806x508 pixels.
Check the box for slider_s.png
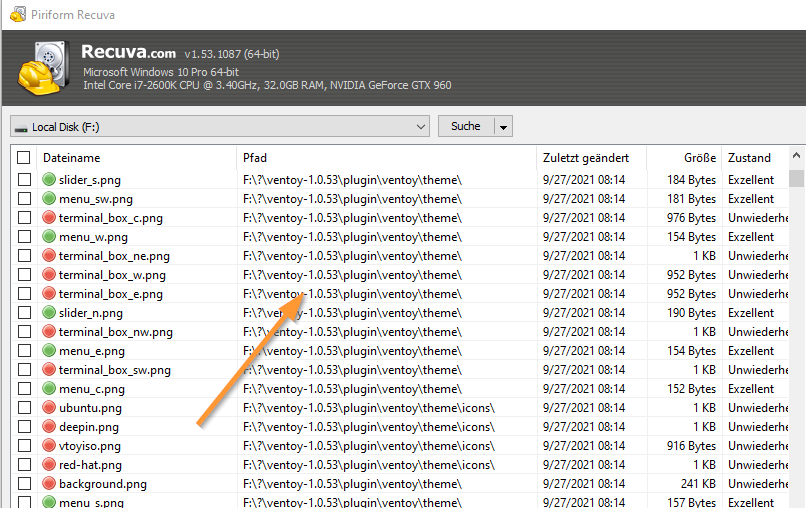pyautogui.click(x=24, y=179)
